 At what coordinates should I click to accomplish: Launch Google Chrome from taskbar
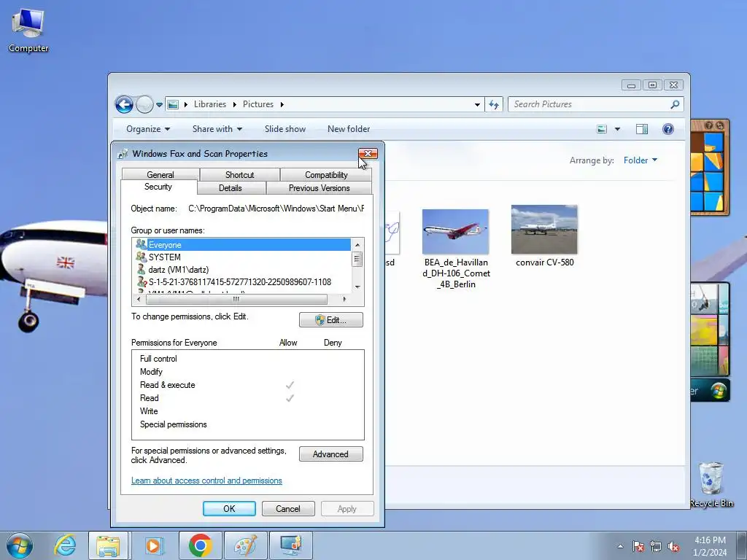(x=200, y=545)
